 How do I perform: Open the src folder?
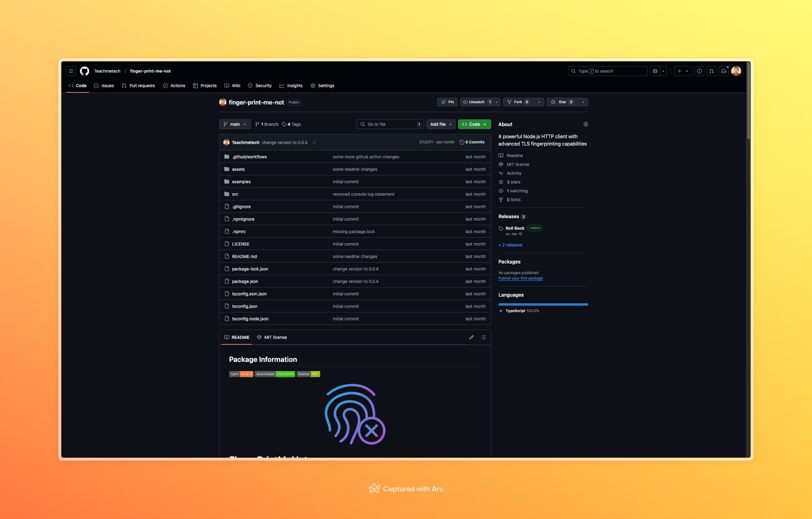235,194
